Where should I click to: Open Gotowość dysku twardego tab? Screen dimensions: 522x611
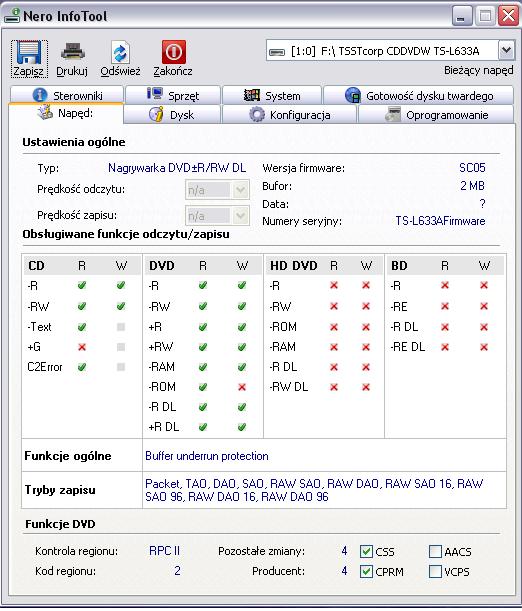tap(419, 95)
